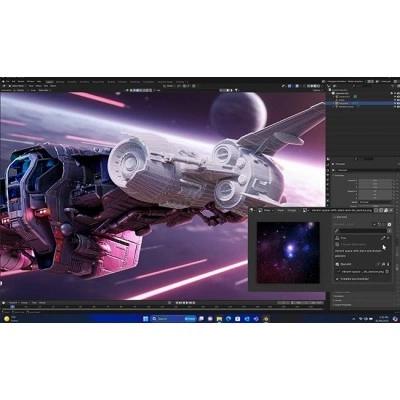Open the viewport Add menu
This screenshot has width=400, height=400.
pyautogui.click(x=46, y=86)
